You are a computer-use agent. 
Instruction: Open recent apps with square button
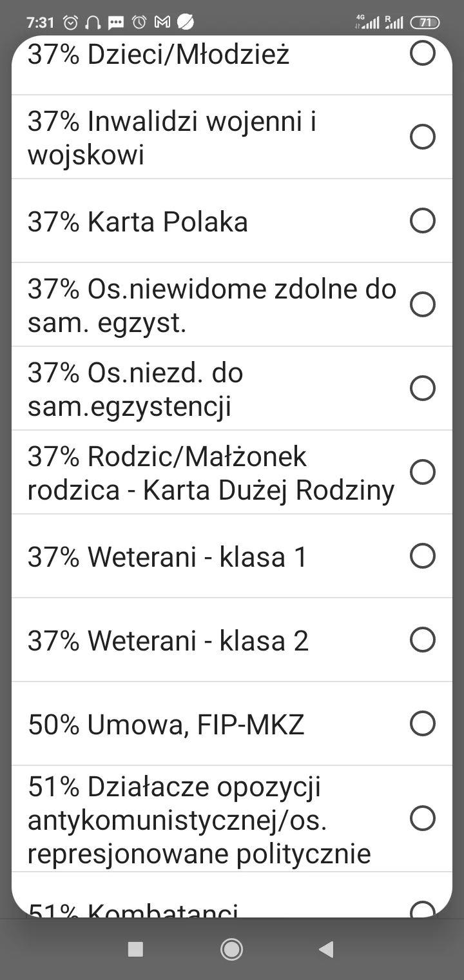(135, 949)
